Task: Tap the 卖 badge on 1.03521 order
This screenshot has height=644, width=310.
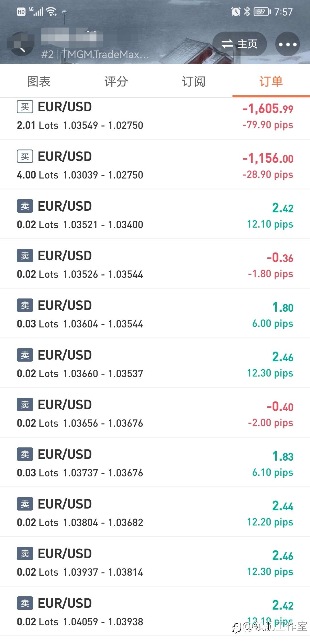Action: point(25,206)
